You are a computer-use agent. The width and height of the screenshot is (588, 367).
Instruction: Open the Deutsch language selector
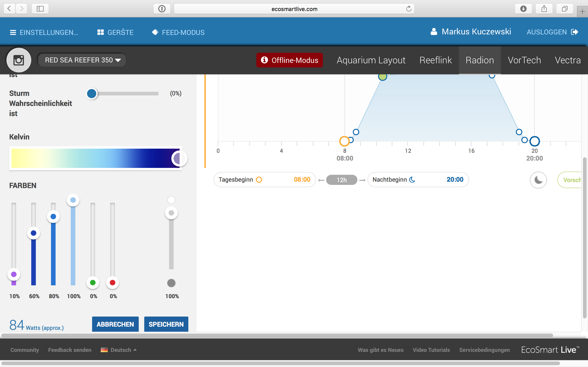(119, 350)
